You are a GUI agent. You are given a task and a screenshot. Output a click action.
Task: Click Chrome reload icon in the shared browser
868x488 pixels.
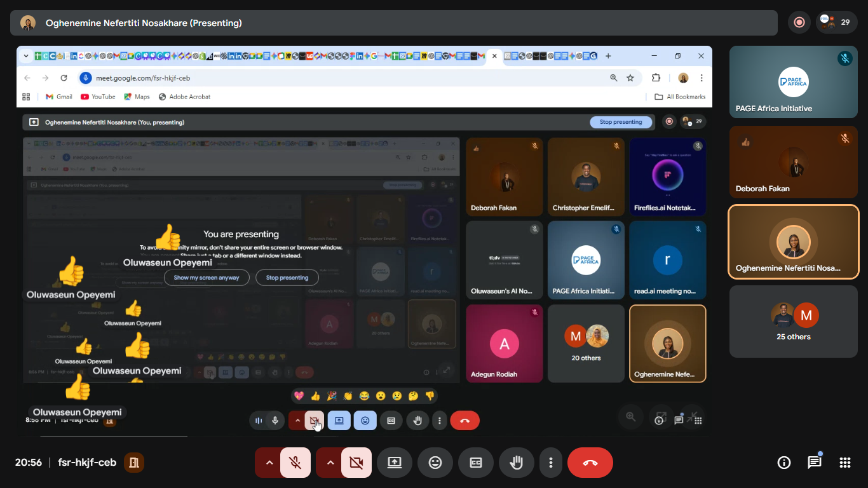64,78
